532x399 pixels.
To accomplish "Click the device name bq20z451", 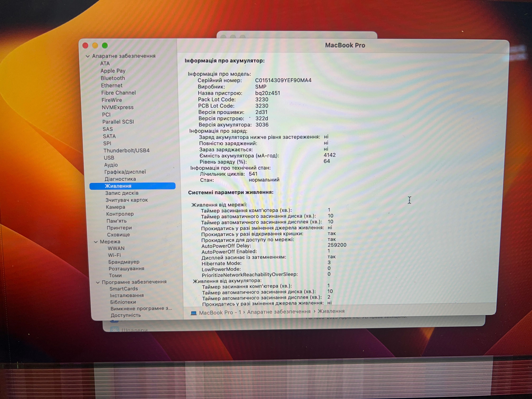I will (268, 93).
